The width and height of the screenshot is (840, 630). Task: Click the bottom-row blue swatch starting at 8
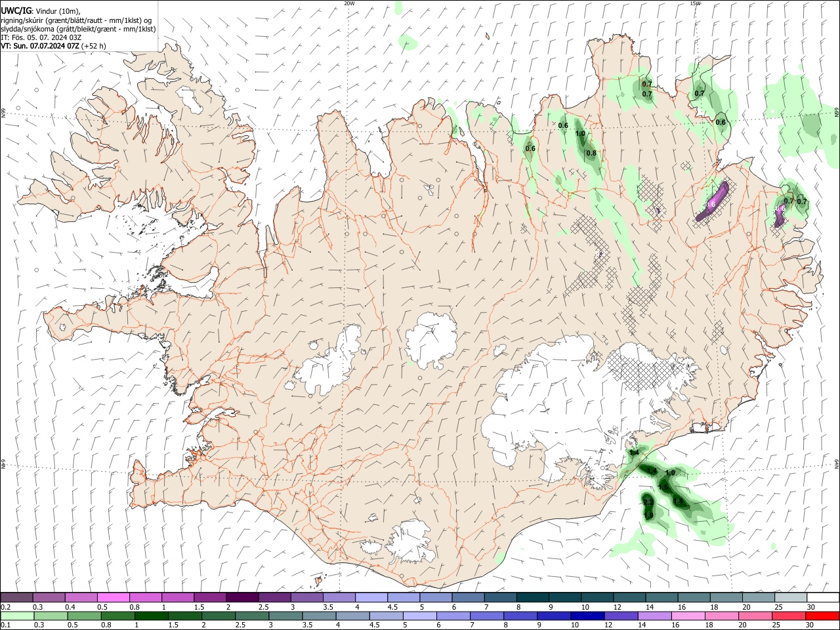point(520,616)
